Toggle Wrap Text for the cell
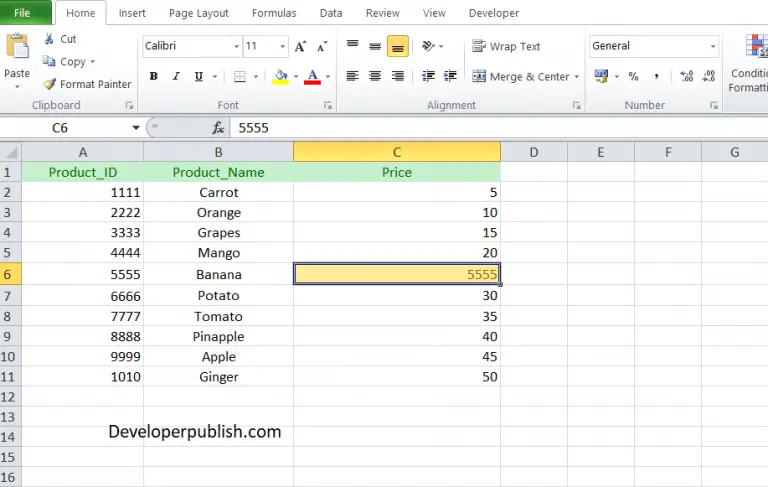768x487 pixels. pyautogui.click(x=506, y=46)
